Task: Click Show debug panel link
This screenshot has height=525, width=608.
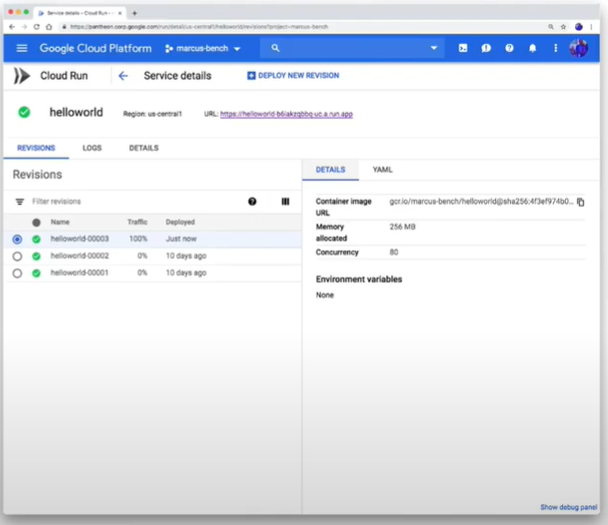Action: (568, 507)
